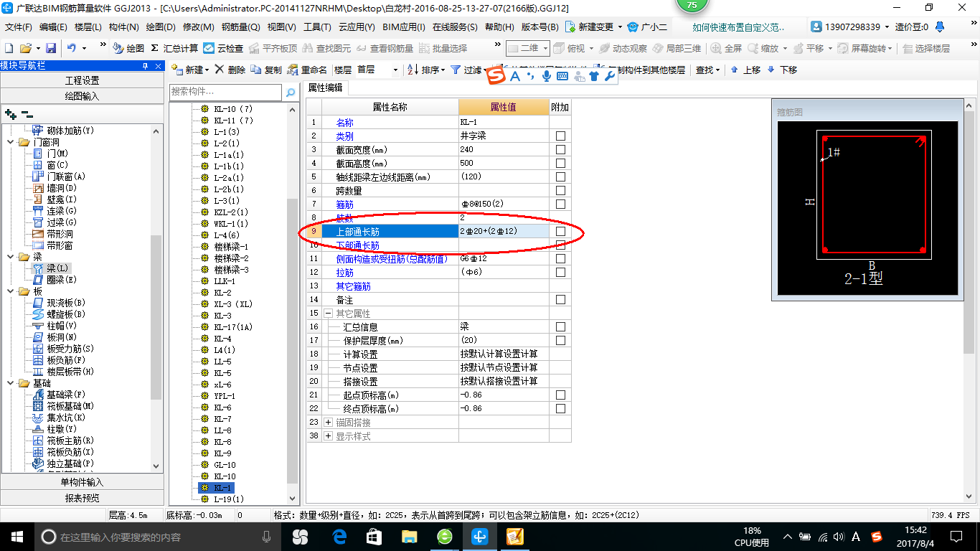Click the open folder icon

[x=26, y=48]
